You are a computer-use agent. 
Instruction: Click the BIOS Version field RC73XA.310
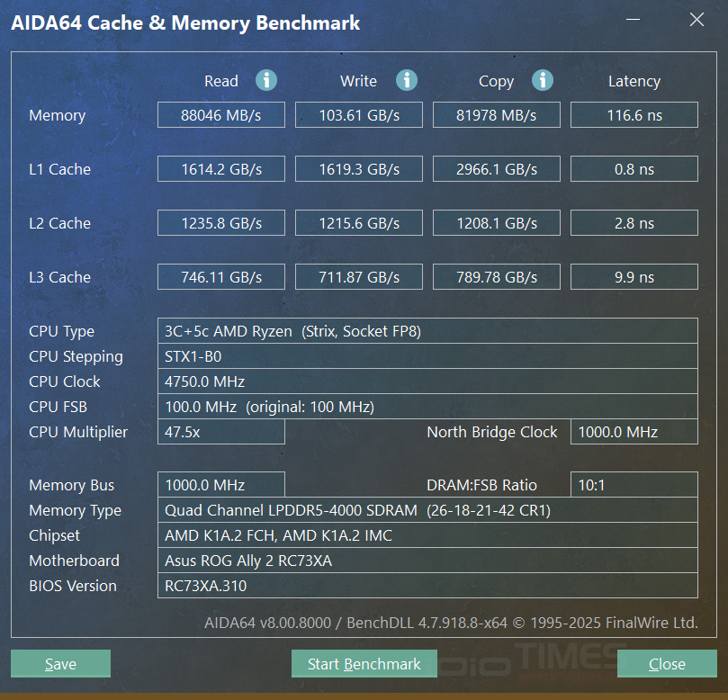pos(427,586)
